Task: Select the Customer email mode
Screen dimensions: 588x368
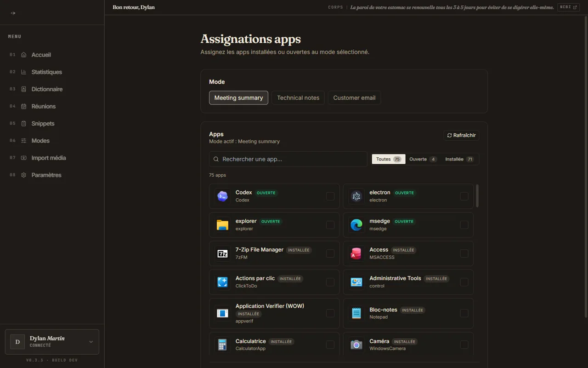Action: click(x=354, y=98)
